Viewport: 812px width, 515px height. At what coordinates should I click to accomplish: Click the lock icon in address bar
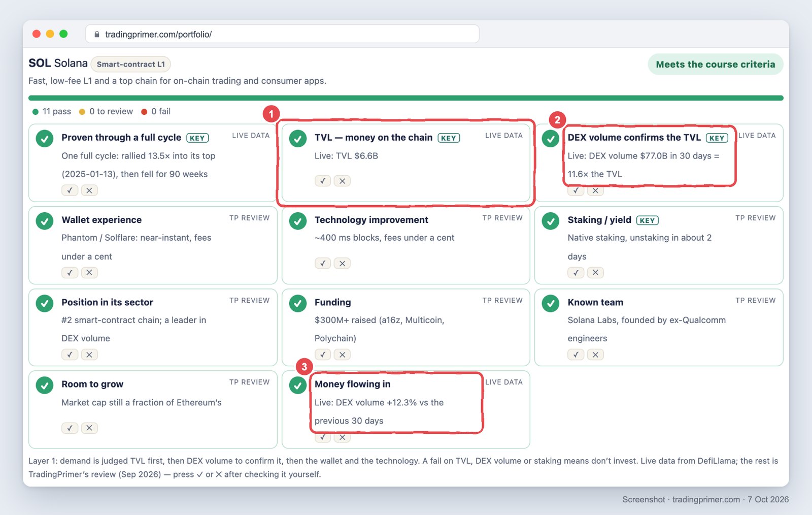[x=97, y=34]
